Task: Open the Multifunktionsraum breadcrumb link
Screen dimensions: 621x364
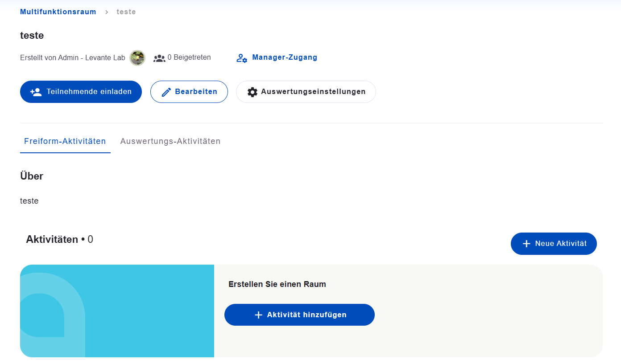Action: (58, 12)
